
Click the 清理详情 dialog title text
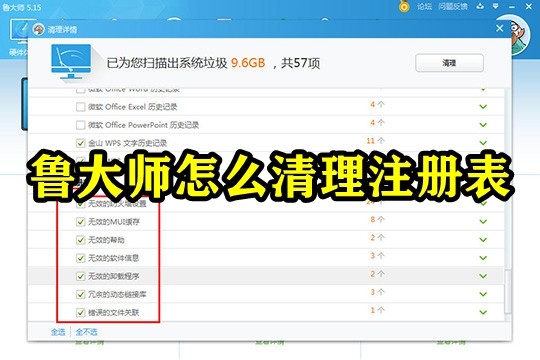pos(62,30)
